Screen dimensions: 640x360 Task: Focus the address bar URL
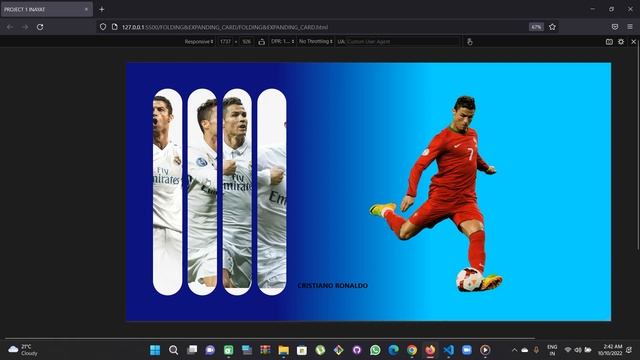[224, 27]
